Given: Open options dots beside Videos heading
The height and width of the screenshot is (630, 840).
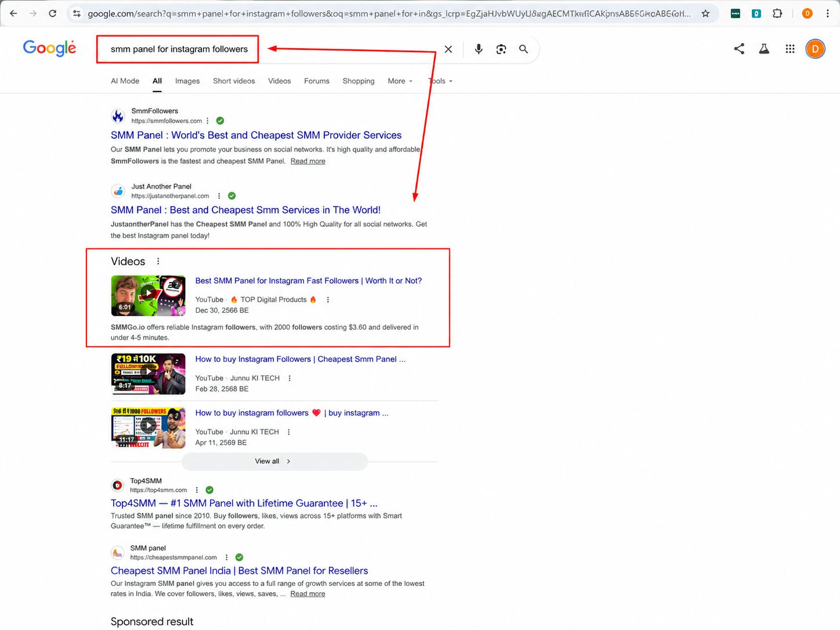Looking at the screenshot, I should 158,261.
